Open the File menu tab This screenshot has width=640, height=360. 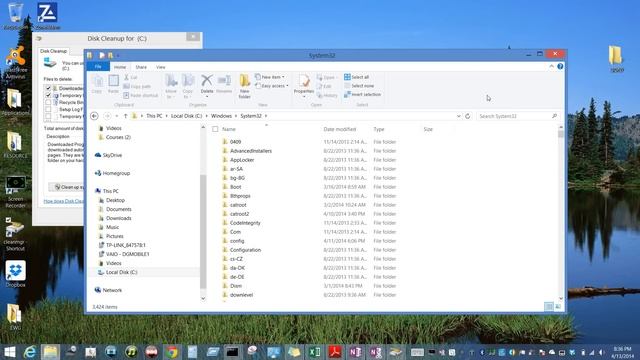(x=98, y=67)
